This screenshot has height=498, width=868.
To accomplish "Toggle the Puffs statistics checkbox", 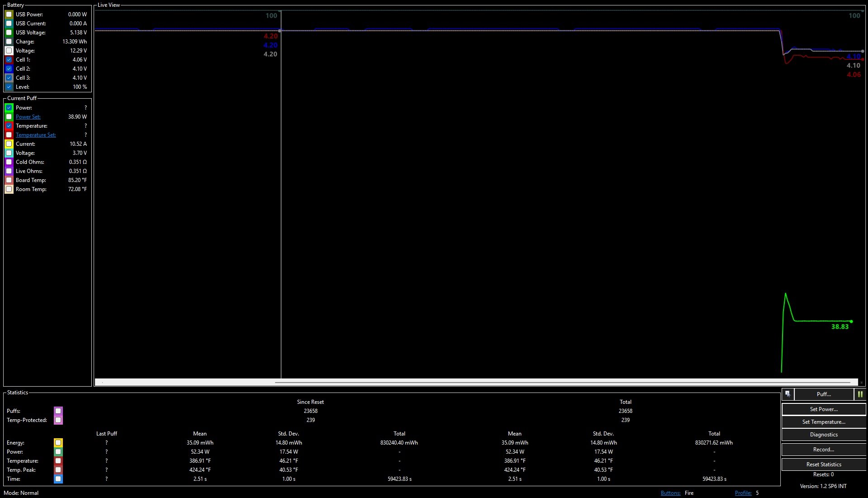I will pyautogui.click(x=58, y=411).
